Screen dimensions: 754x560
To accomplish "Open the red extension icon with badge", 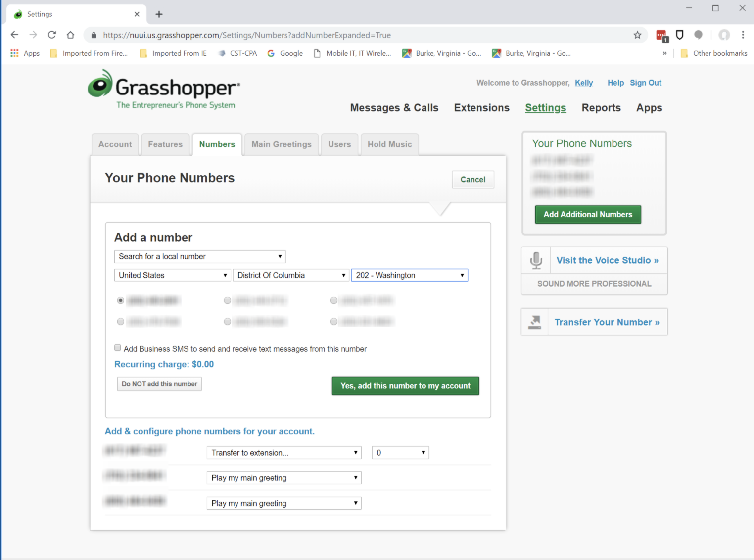I will click(x=661, y=35).
